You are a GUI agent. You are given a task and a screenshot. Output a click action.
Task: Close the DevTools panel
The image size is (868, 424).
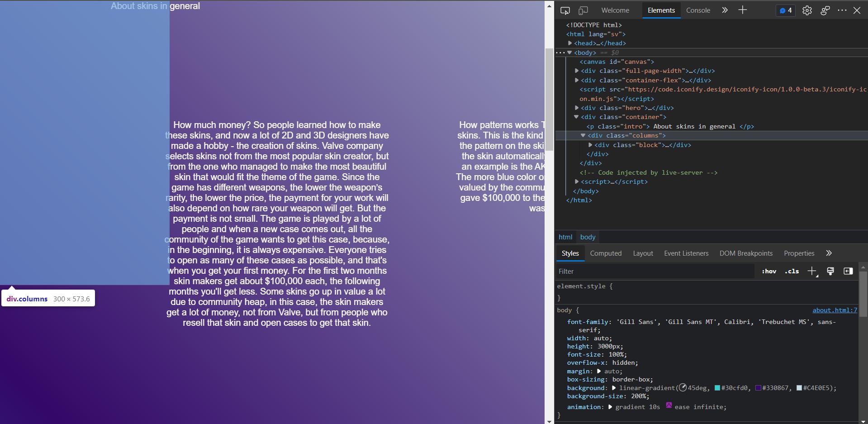click(857, 10)
